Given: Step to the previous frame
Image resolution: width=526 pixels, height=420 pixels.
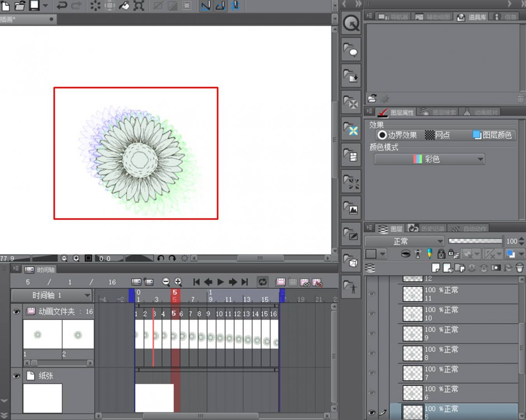Looking at the screenshot, I should click(x=209, y=282).
